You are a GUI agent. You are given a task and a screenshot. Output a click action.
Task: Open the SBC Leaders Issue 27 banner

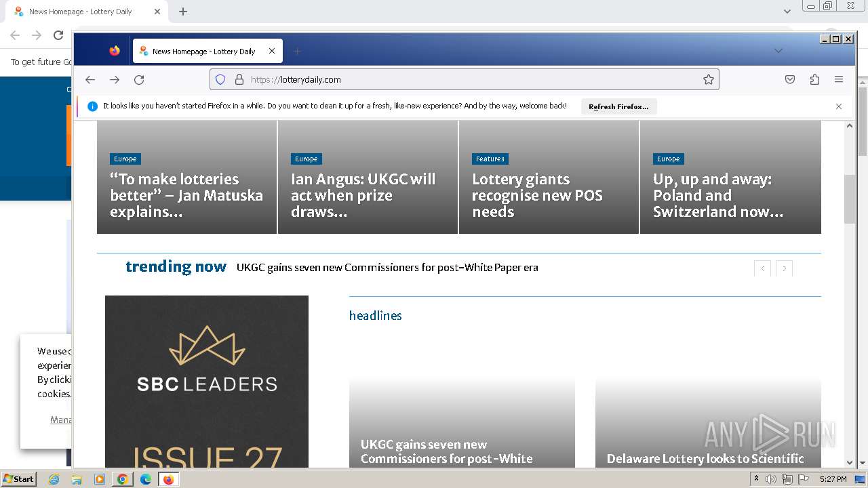[207, 382]
